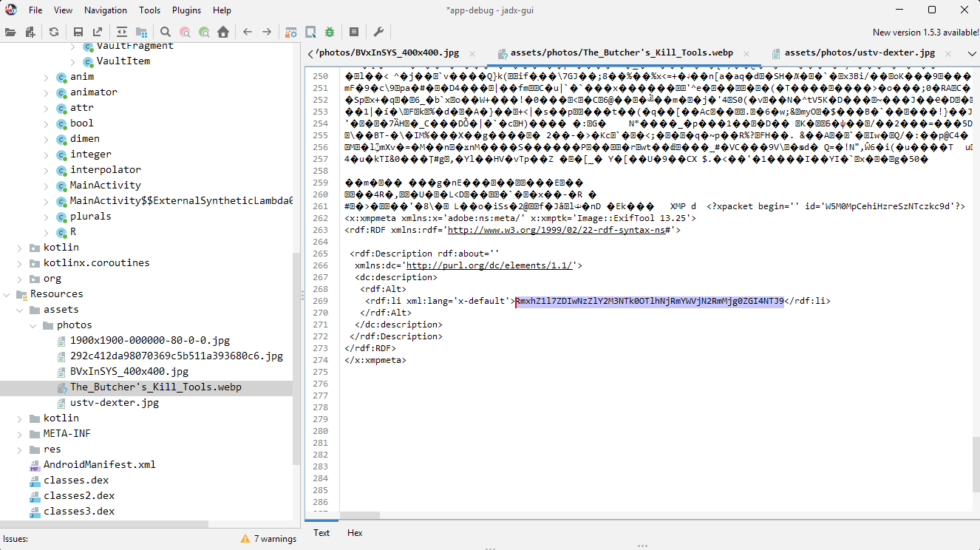
Task: Open preferences with the wrench icon
Action: click(378, 32)
